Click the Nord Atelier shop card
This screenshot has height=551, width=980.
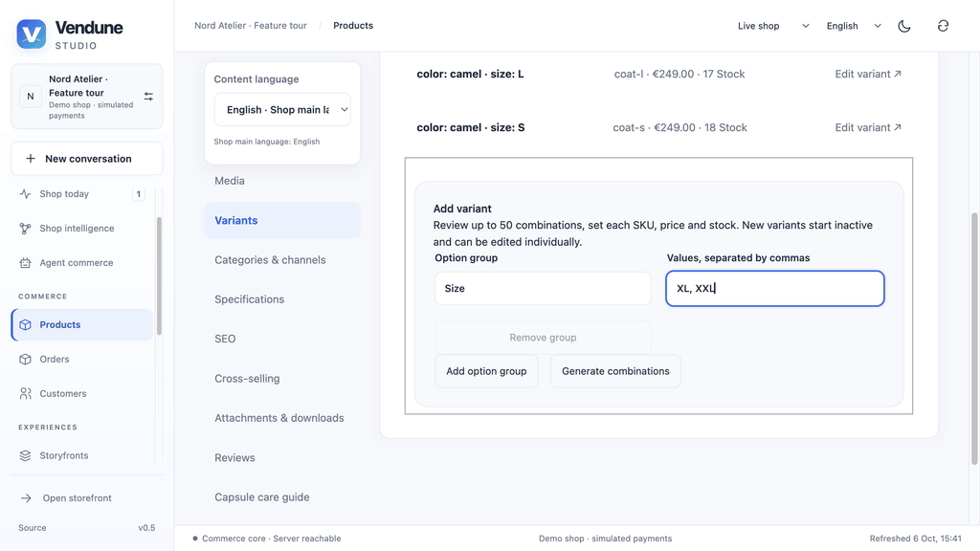click(x=87, y=97)
